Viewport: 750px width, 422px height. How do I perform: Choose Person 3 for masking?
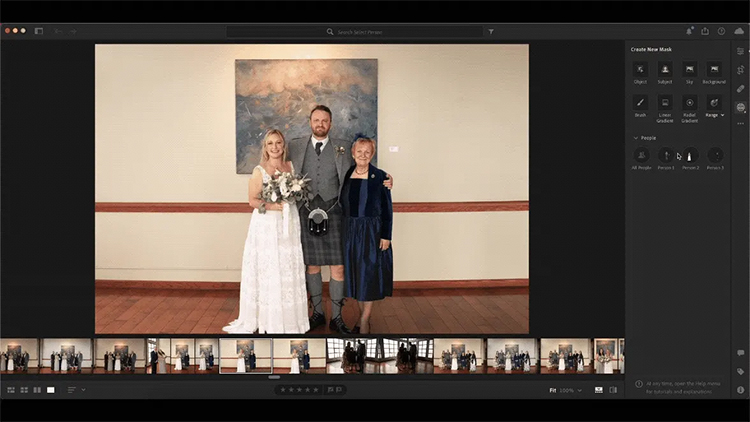(715, 156)
